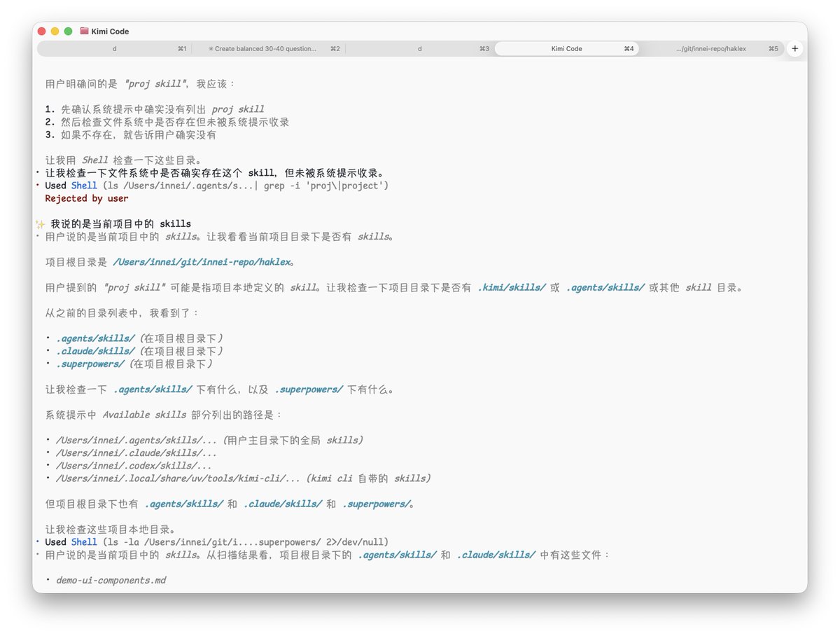Click numbered step 2 然后检查文件系统
840x636 pixels.
(167, 122)
